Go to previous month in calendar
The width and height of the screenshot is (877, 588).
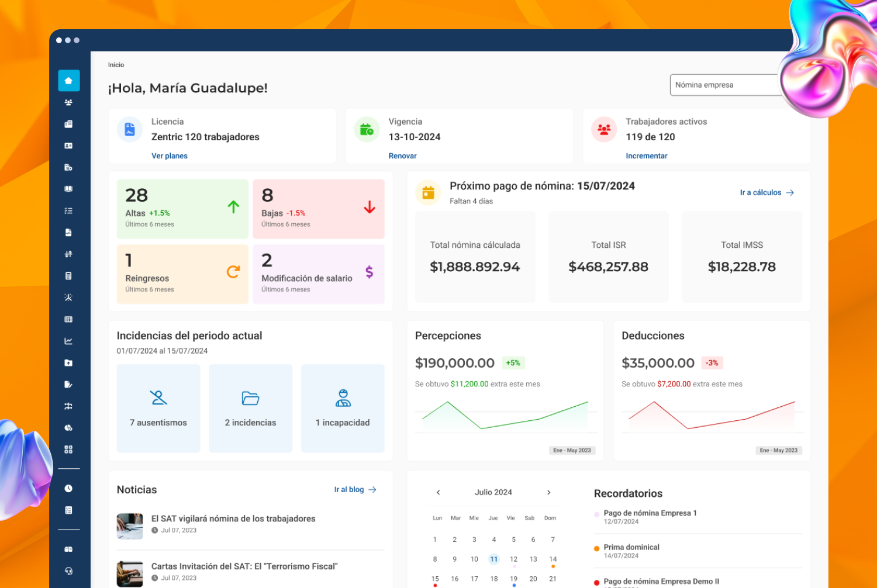pos(438,493)
